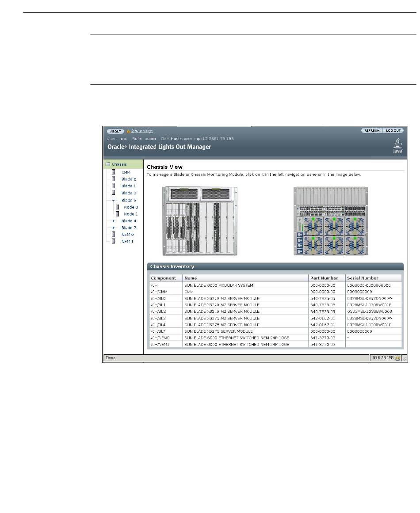Open Node 1 under Blade 3
Viewport: 420px width, 513px height.
(x=130, y=214)
